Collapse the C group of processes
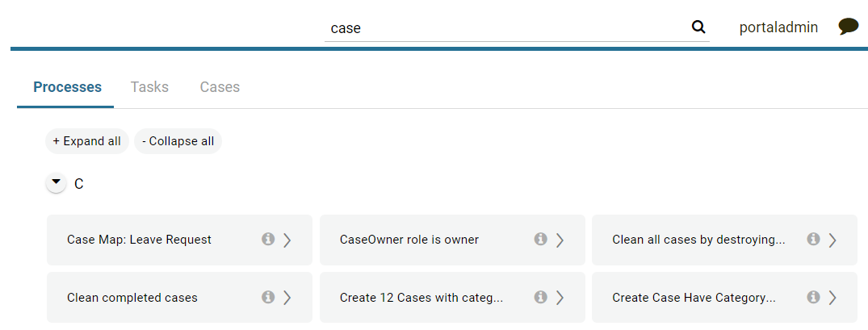 [56, 182]
